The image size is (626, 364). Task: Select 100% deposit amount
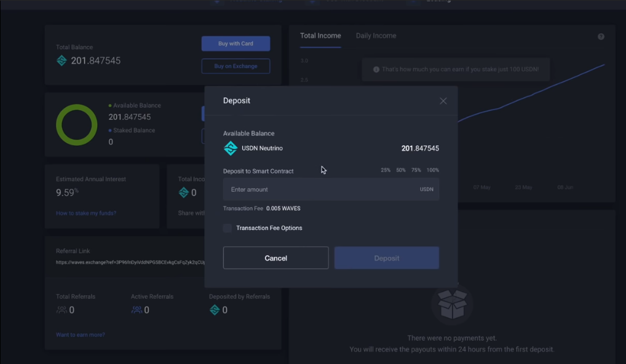pyautogui.click(x=433, y=170)
